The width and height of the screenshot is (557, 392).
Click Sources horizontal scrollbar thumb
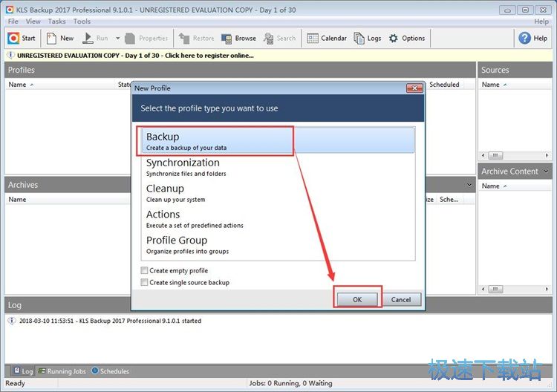495,155
